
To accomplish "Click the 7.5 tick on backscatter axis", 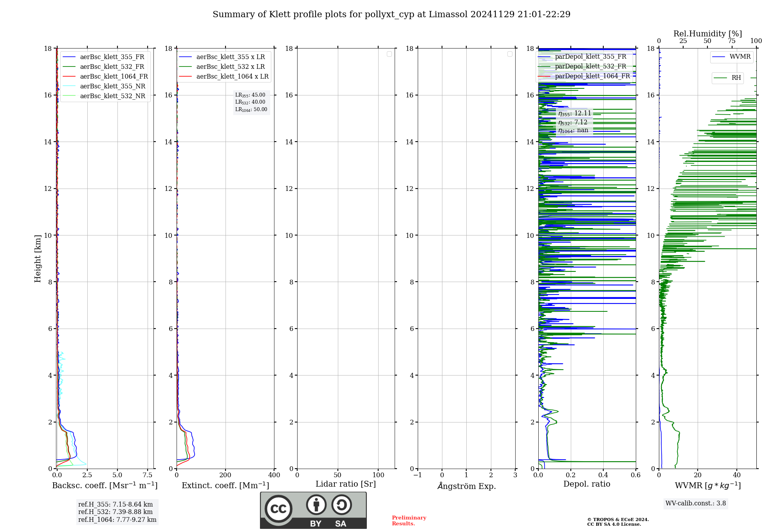I will pyautogui.click(x=148, y=475).
